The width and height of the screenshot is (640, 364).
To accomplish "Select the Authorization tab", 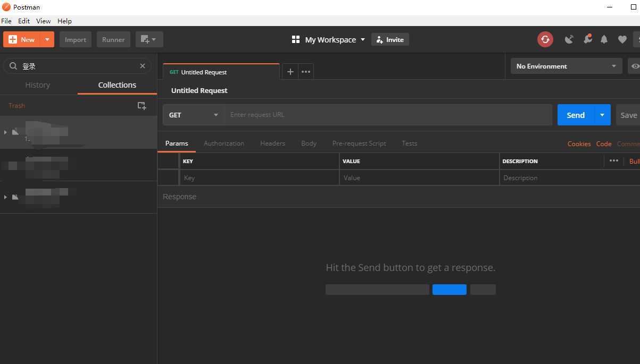I will [224, 143].
